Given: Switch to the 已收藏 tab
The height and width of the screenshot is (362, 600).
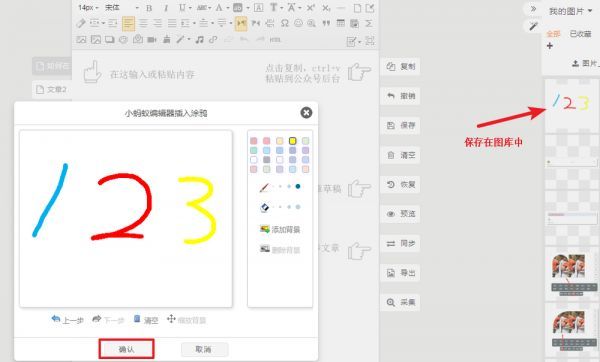Looking at the screenshot, I should (x=580, y=34).
